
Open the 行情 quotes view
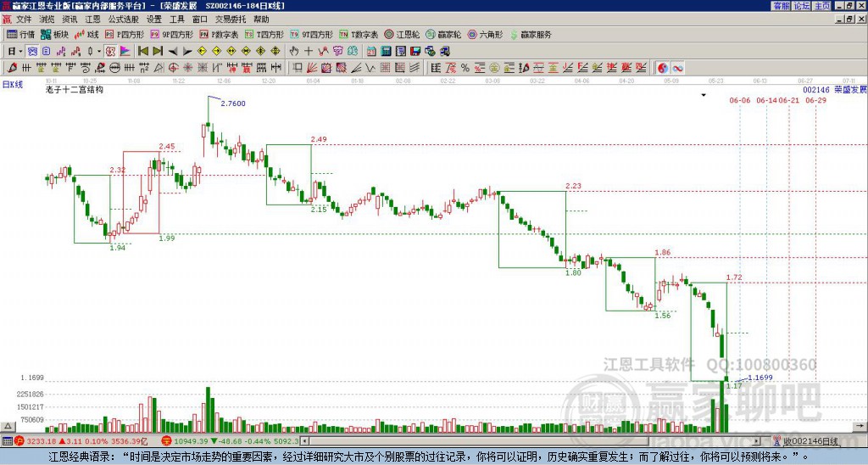[x=20, y=34]
